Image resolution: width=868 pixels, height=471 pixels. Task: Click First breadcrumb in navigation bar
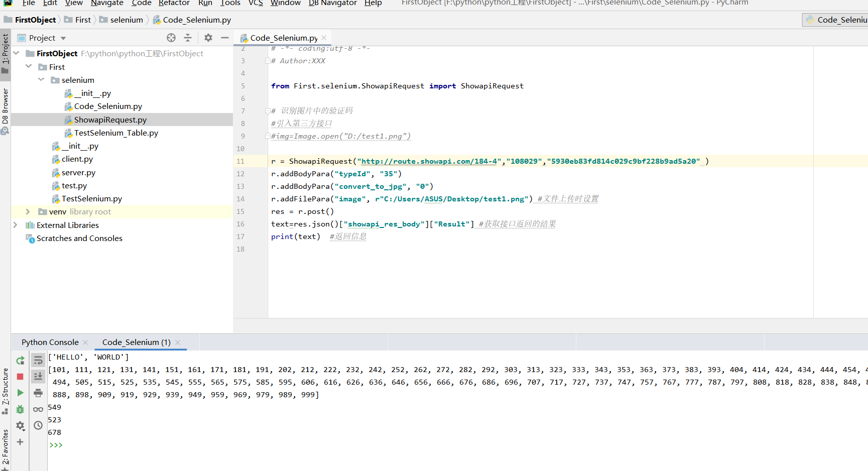(x=83, y=20)
